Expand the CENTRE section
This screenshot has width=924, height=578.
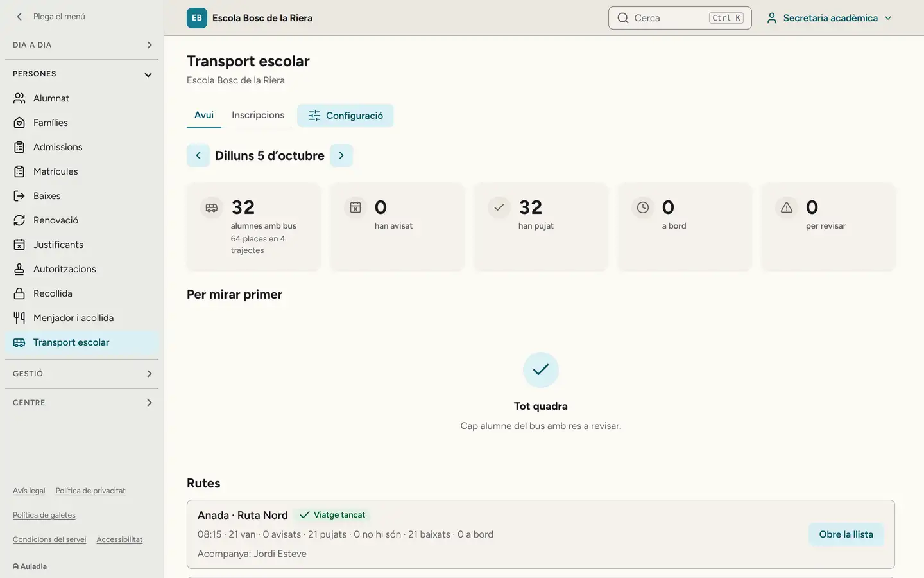coord(82,403)
